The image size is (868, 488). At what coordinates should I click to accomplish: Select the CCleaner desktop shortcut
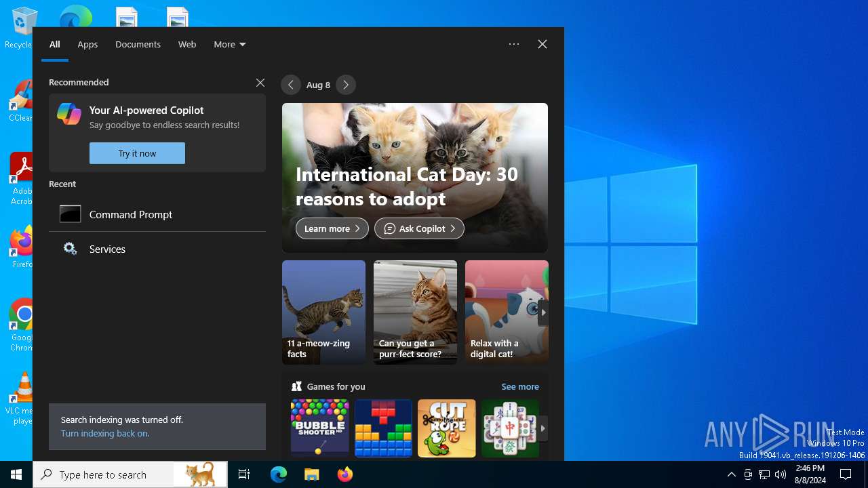click(20, 102)
